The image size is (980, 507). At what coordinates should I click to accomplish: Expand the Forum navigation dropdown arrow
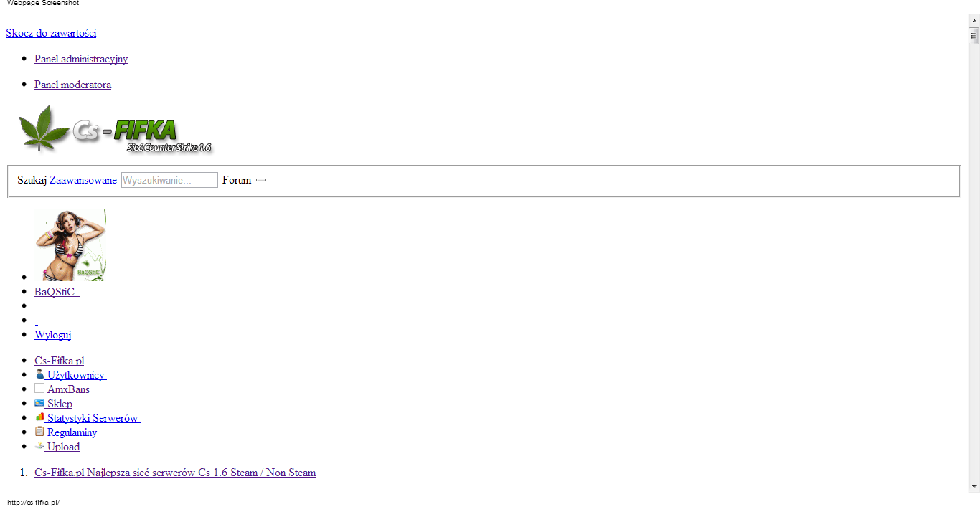point(260,180)
